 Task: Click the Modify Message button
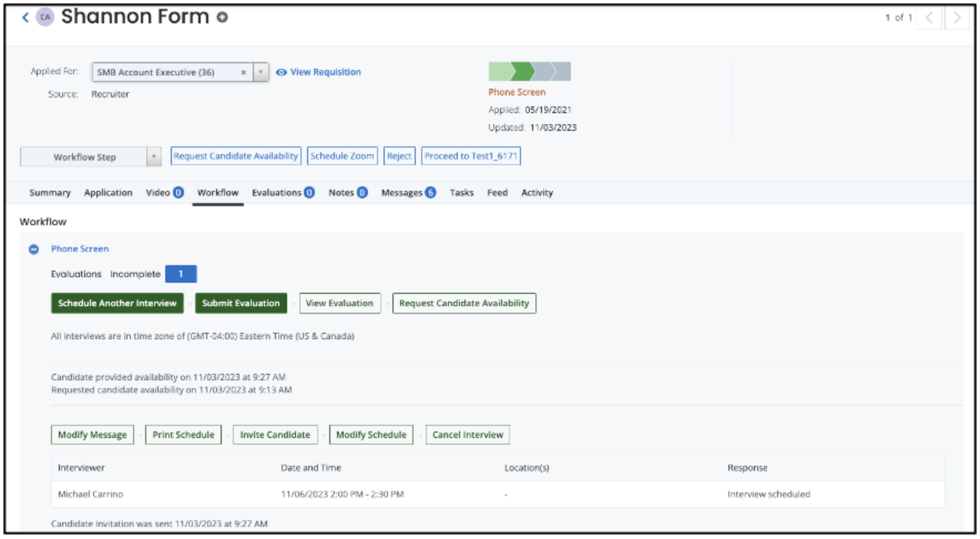click(x=92, y=435)
